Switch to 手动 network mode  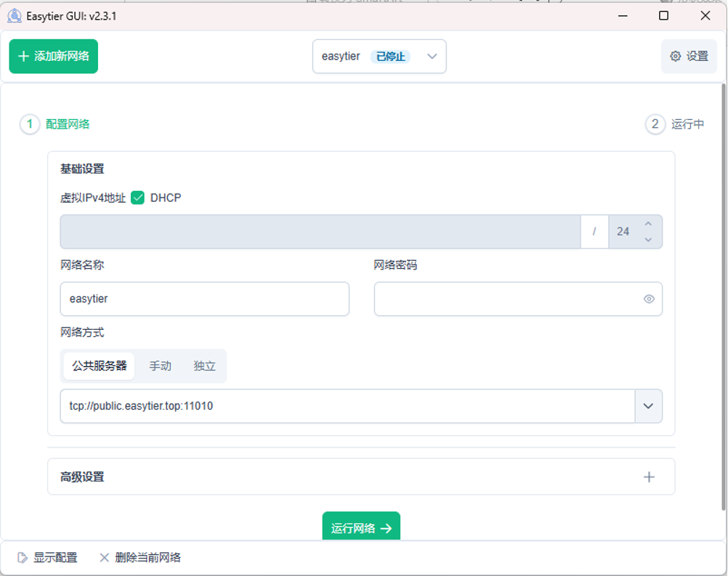click(x=160, y=366)
